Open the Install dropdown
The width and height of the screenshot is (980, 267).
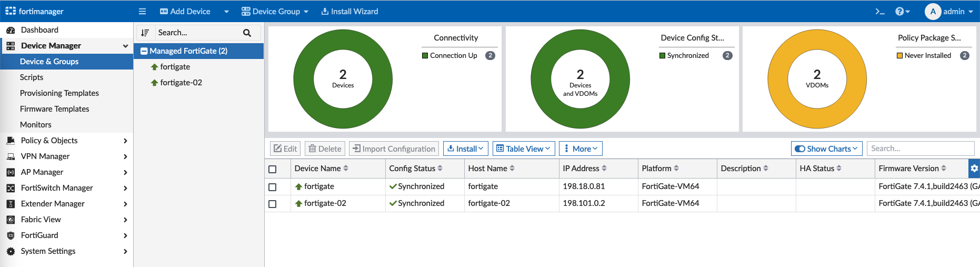pos(465,149)
